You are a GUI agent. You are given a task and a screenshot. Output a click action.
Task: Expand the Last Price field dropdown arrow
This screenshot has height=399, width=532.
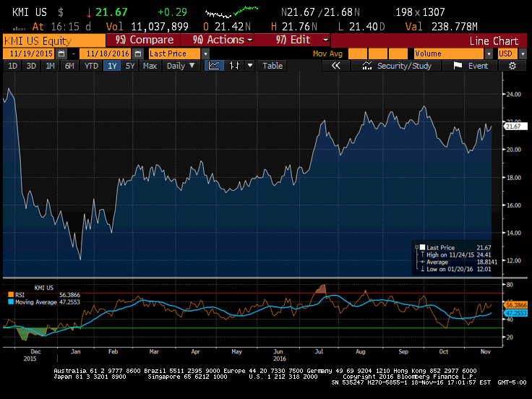click(205, 53)
